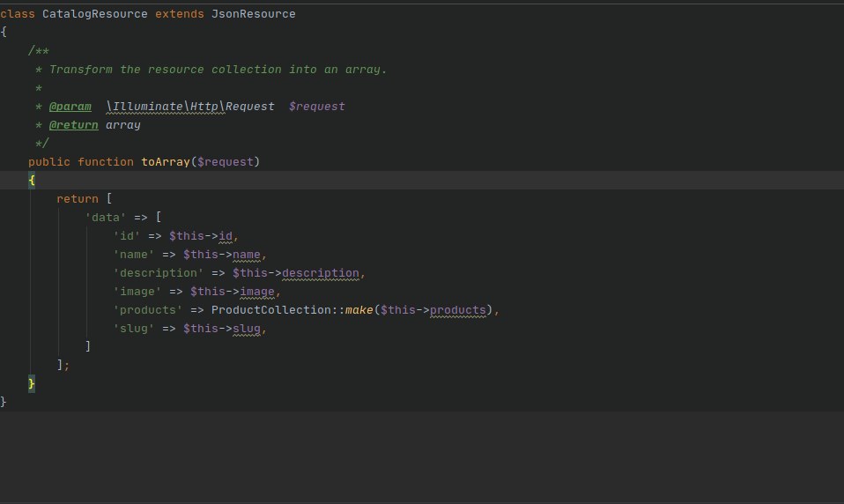
Task: Click the highlighted closing brace of toArray
Action: pyautogui.click(x=32, y=384)
